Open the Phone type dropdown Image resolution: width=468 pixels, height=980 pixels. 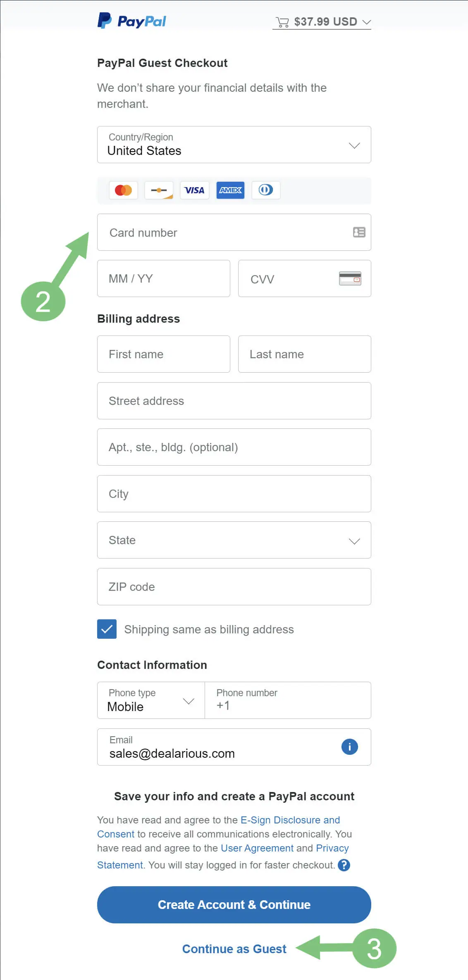(151, 700)
